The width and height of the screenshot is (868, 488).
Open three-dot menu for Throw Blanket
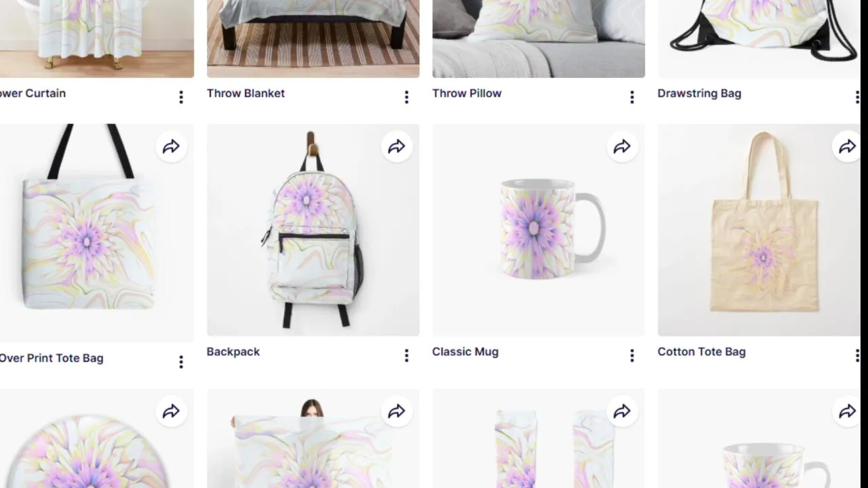pyautogui.click(x=406, y=98)
